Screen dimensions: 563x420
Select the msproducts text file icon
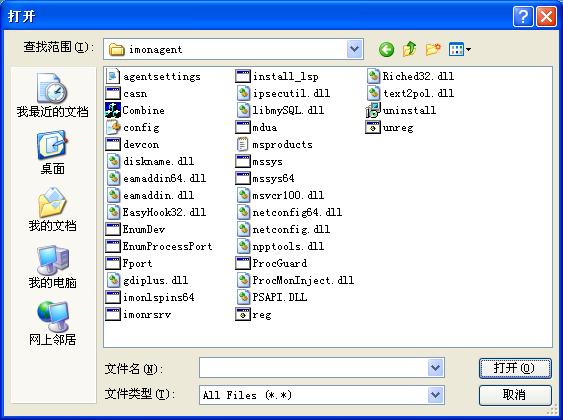(x=243, y=144)
